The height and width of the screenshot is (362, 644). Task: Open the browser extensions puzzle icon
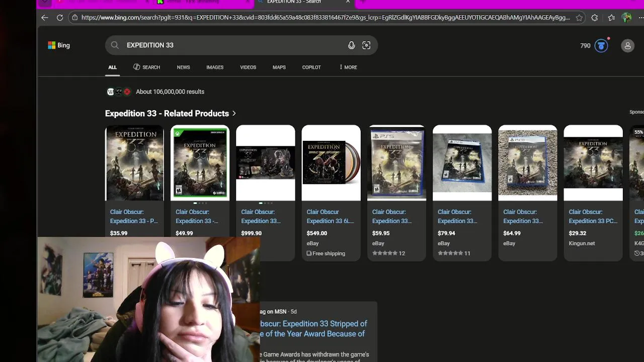coord(595,18)
